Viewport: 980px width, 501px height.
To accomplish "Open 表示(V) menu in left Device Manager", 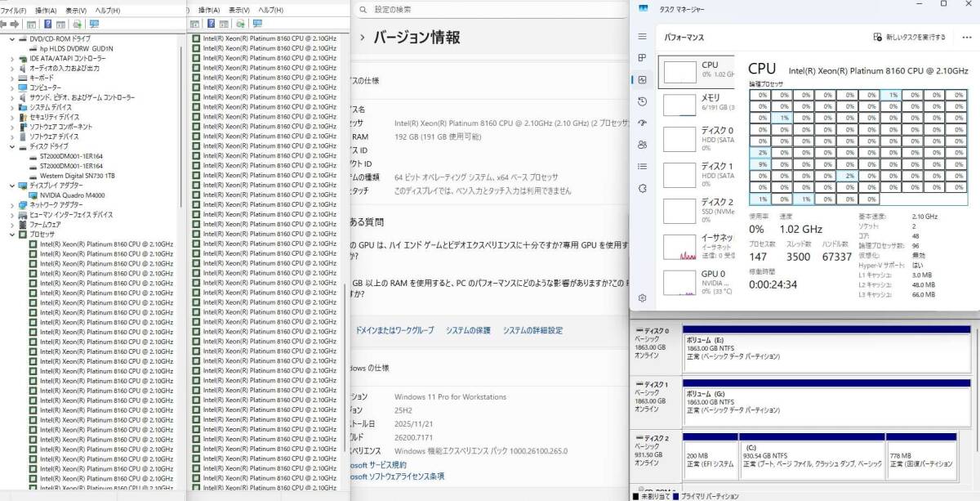I will coord(76,10).
